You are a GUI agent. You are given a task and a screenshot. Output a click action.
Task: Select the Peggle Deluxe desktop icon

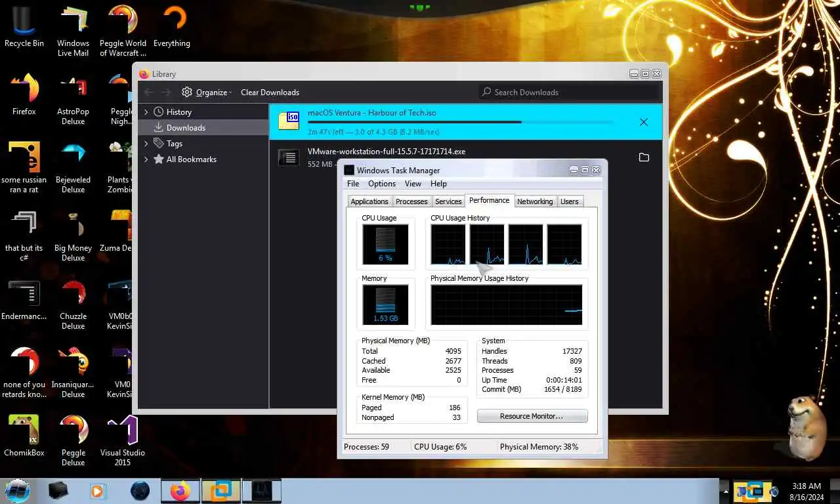coord(73,440)
